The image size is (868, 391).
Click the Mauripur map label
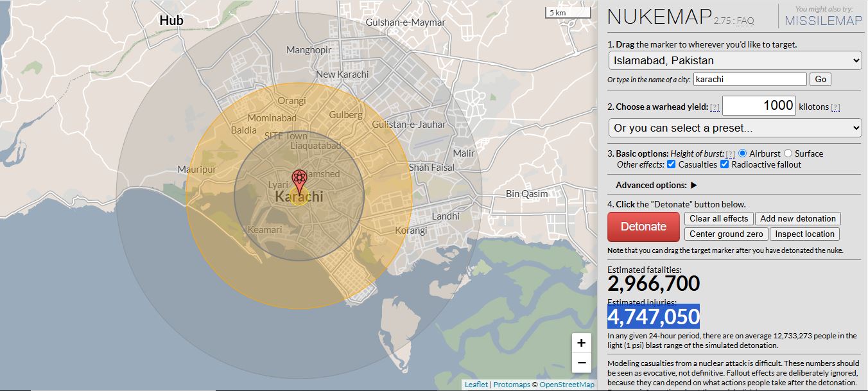coord(197,170)
